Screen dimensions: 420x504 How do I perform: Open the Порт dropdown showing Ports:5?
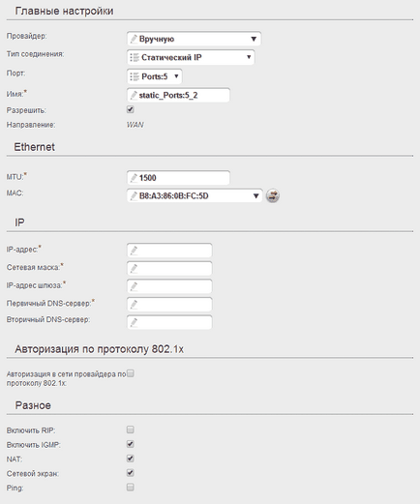(x=155, y=76)
